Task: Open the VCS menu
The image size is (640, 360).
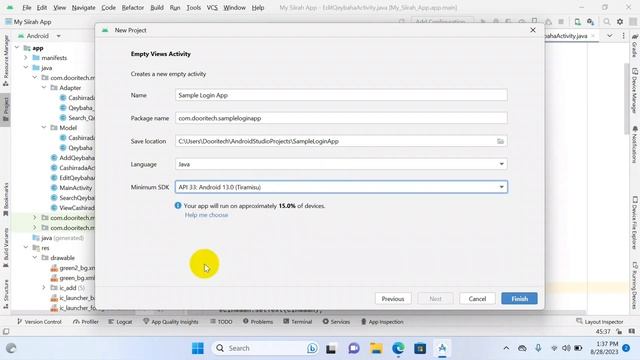Action: [x=212, y=8]
